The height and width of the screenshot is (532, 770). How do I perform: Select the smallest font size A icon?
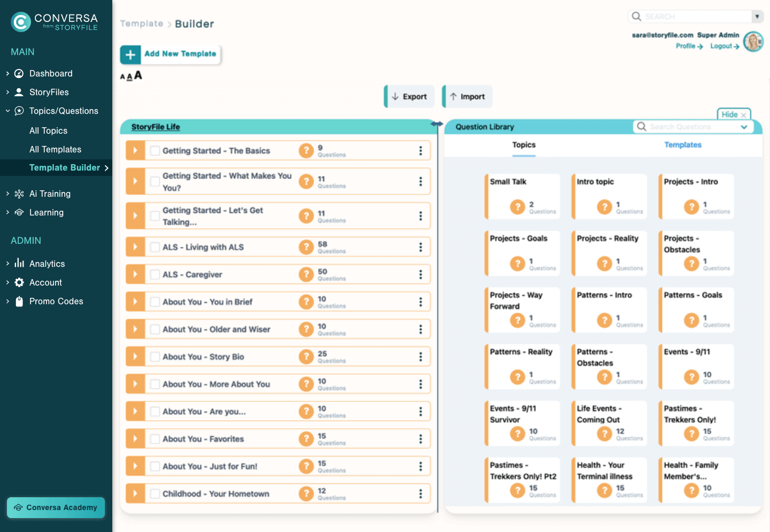(x=122, y=77)
